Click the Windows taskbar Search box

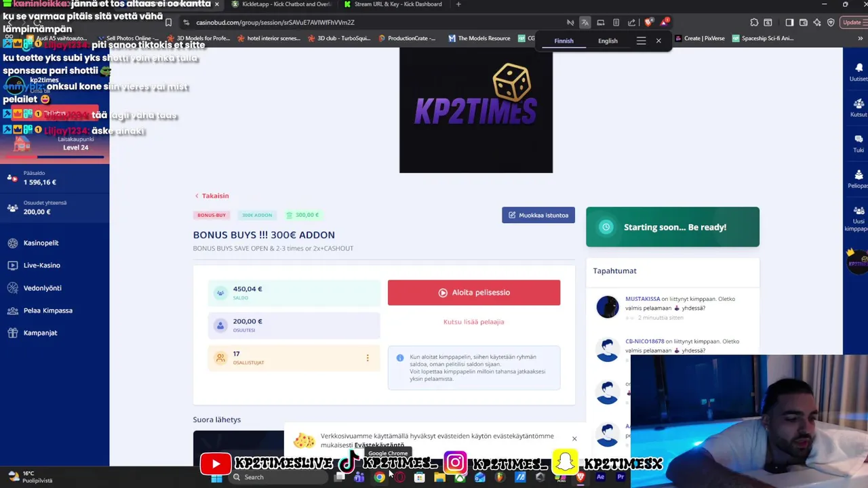[x=278, y=477]
